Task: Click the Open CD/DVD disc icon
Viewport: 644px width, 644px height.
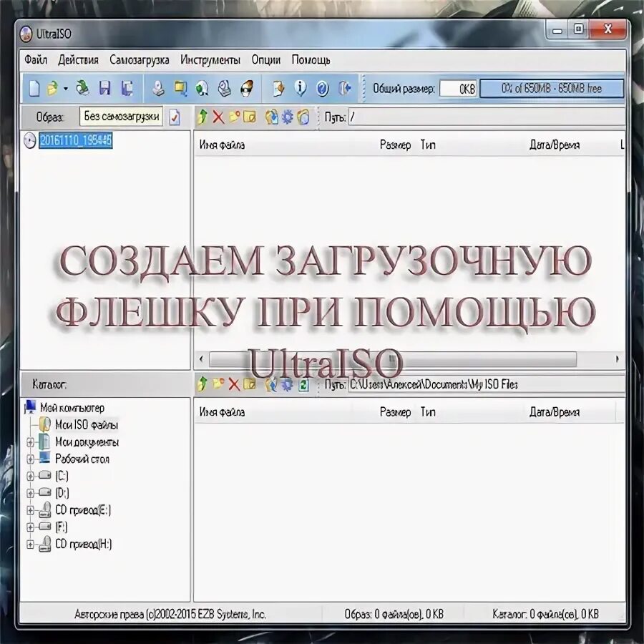Action: coord(82,88)
